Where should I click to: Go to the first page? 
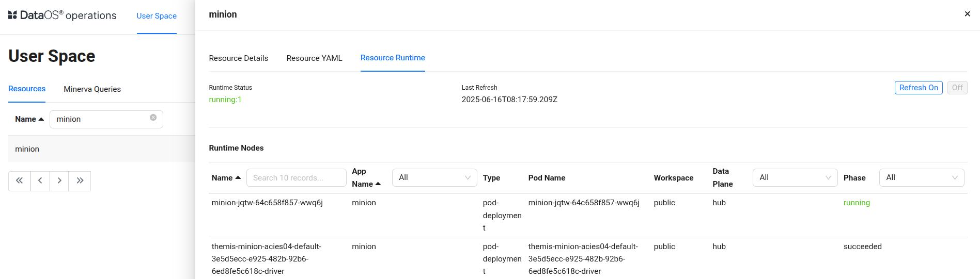(19, 181)
